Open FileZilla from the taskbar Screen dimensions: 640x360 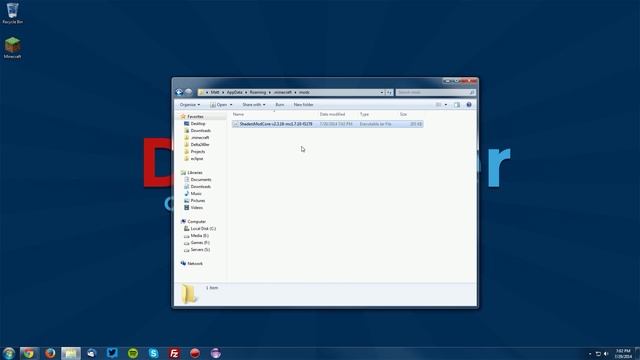pos(174,353)
